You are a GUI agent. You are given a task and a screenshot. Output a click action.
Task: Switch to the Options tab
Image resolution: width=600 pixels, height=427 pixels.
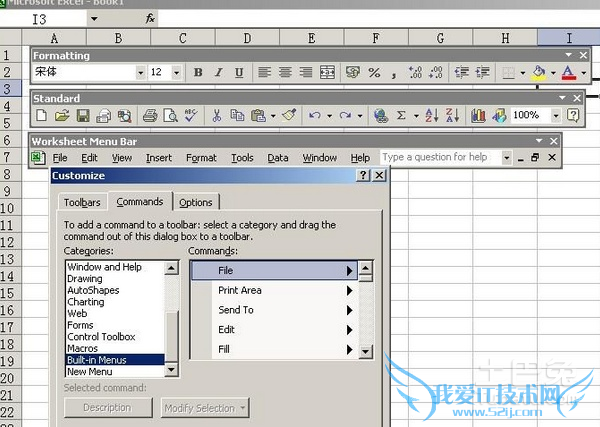point(196,202)
